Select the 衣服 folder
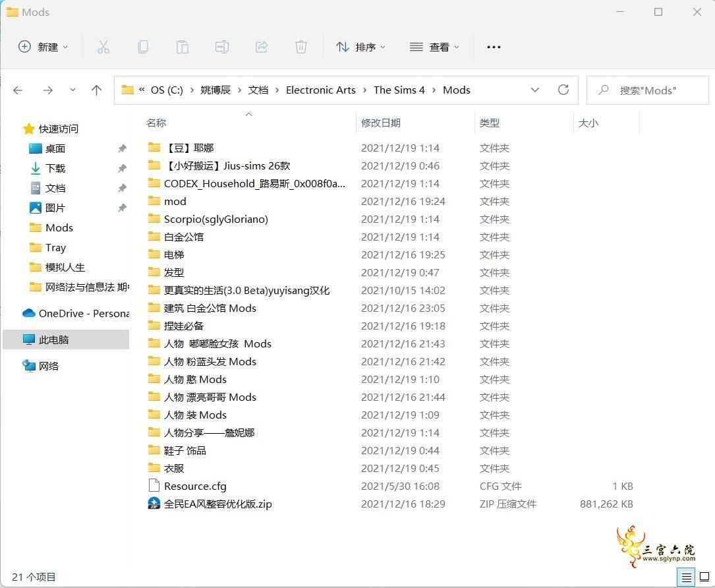This screenshot has width=715, height=588. click(x=166, y=468)
